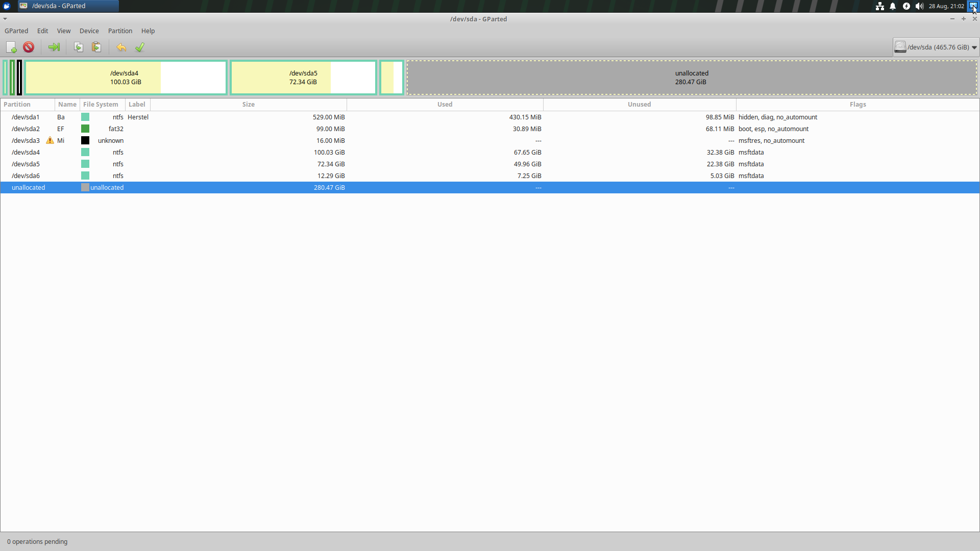Click the Resize/Move partition arrow icon
The width and height of the screenshot is (980, 551).
click(54, 47)
